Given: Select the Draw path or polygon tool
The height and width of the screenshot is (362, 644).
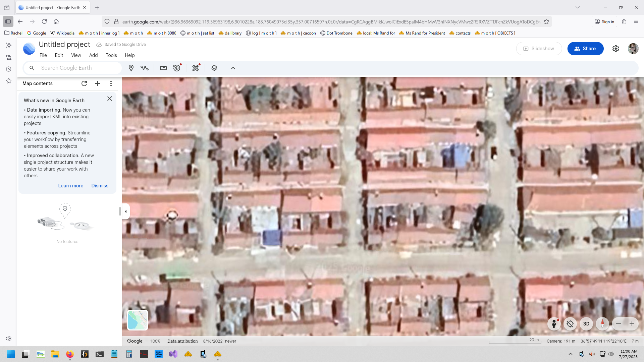Looking at the screenshot, I should (145, 68).
